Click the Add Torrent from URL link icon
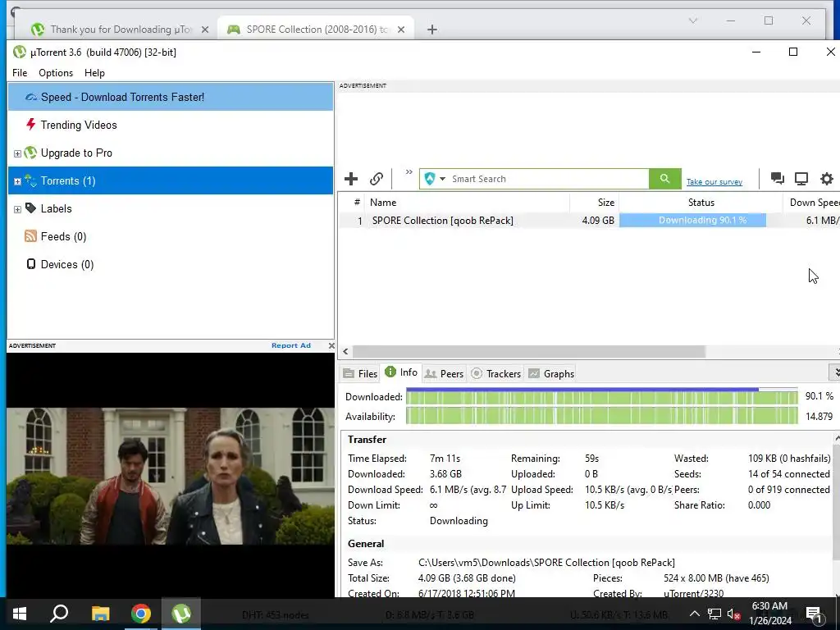 377,179
